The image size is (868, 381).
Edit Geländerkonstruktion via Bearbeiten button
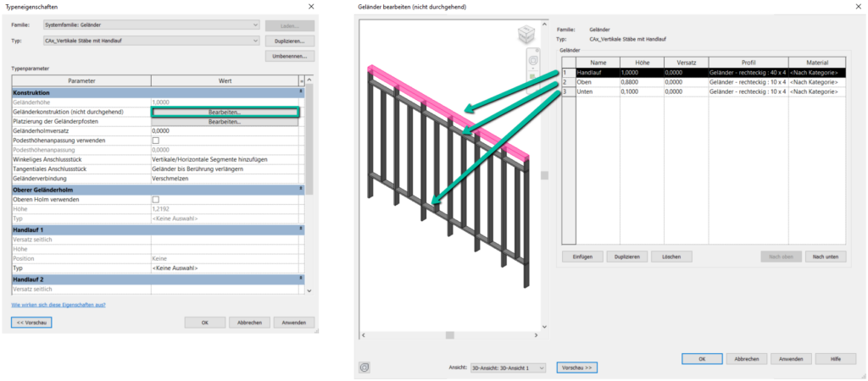pos(225,112)
